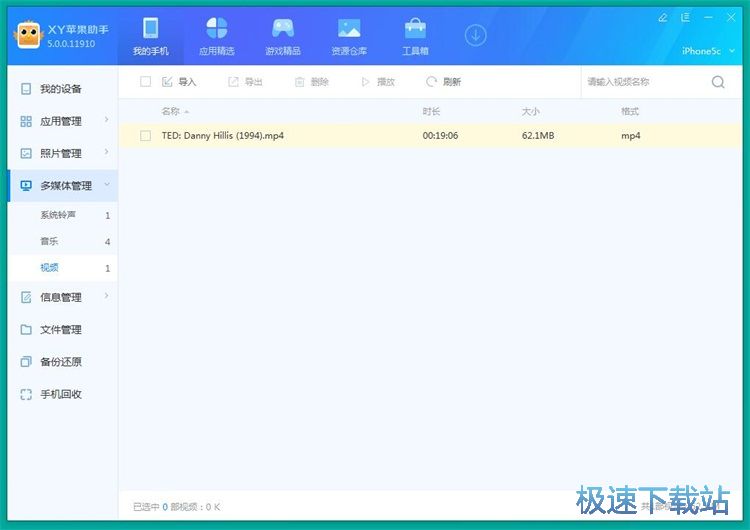Click the 5.0.0.11910 version text

[x=71, y=44]
